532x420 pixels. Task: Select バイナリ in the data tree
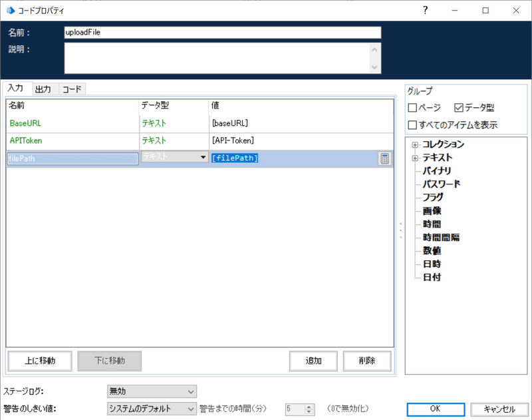[x=437, y=171]
